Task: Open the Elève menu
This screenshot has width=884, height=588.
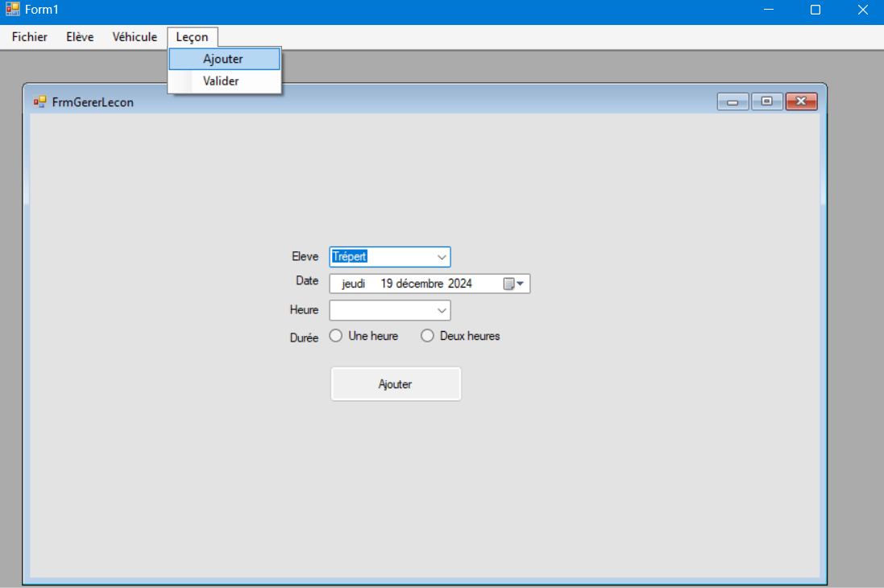Action: [x=80, y=37]
